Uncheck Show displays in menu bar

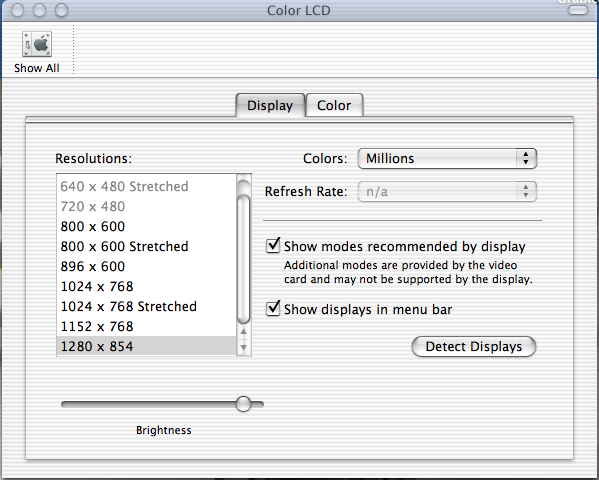273,308
